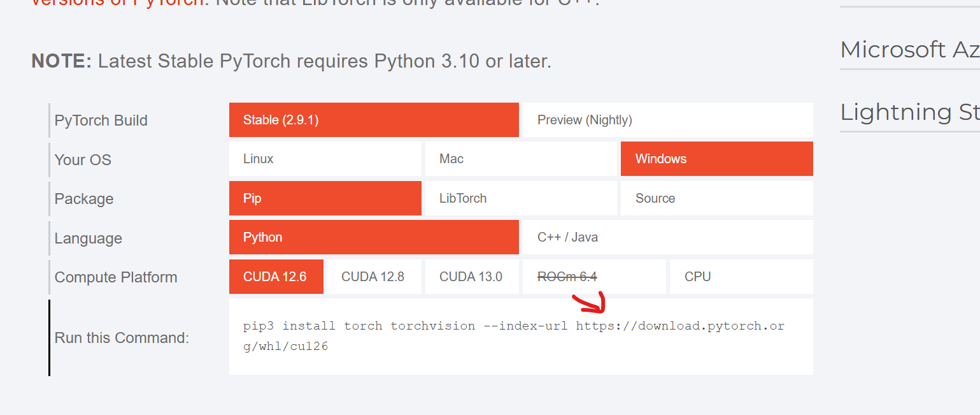Open the Microsoft Azure sidebar link

(x=910, y=49)
